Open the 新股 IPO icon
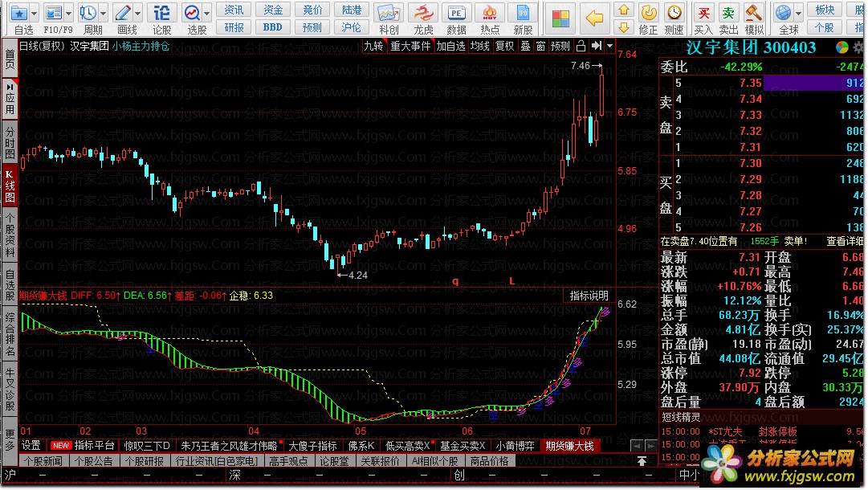Screen dimensions: 868x490 [x=523, y=13]
